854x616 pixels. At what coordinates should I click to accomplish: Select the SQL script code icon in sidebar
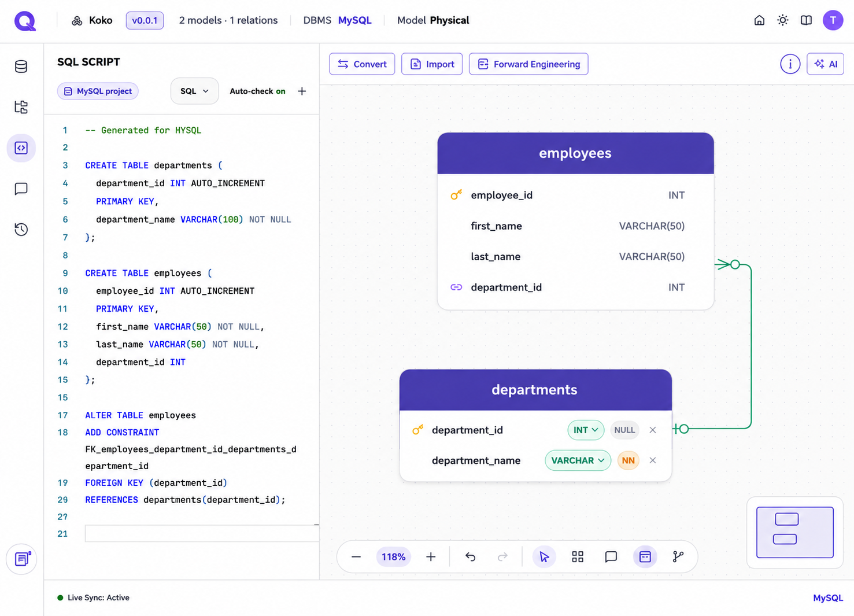point(21,148)
